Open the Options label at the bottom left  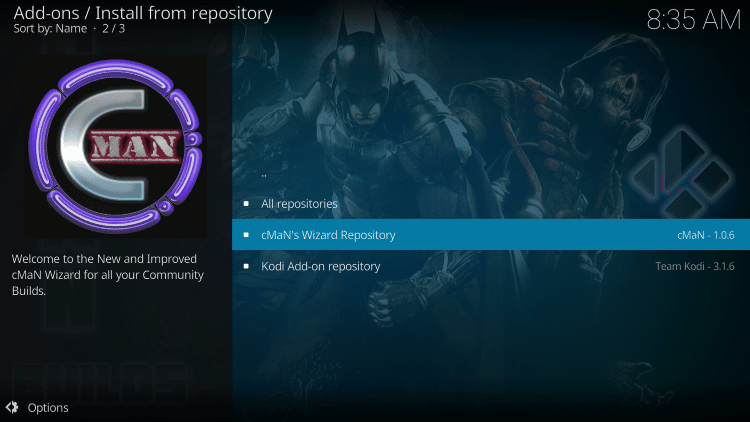click(48, 407)
